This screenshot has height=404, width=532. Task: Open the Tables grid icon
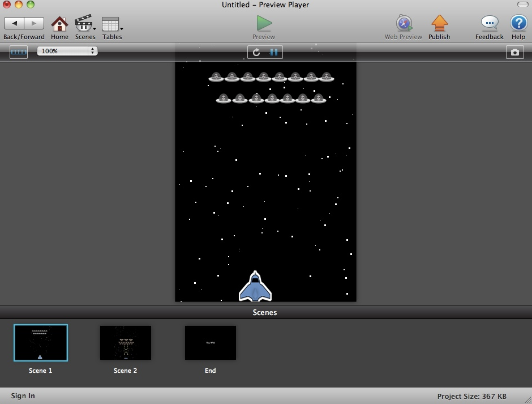pos(110,24)
